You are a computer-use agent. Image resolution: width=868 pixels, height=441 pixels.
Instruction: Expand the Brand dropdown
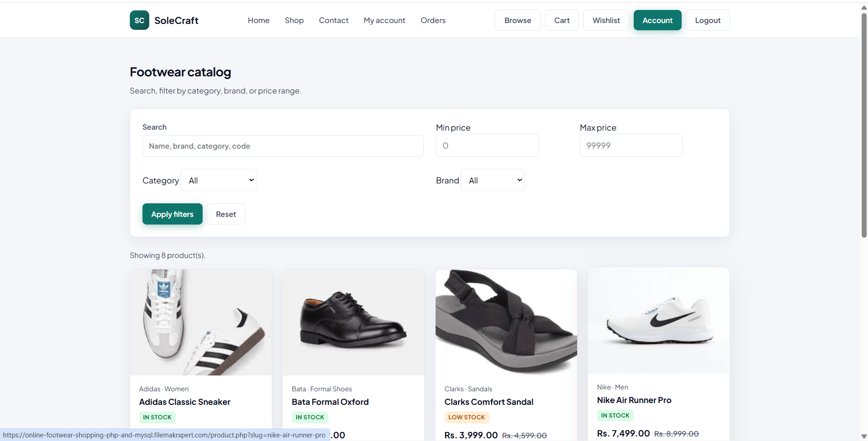(493, 180)
